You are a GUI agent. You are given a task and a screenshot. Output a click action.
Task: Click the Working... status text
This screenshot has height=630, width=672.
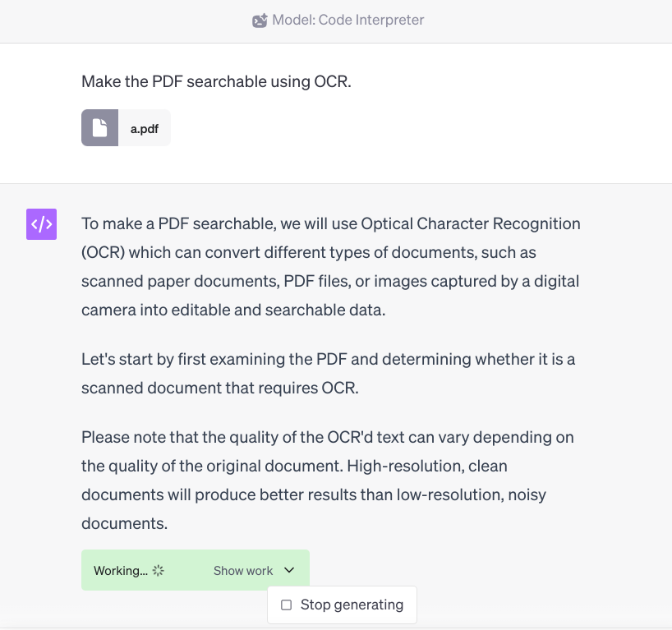tap(120, 571)
